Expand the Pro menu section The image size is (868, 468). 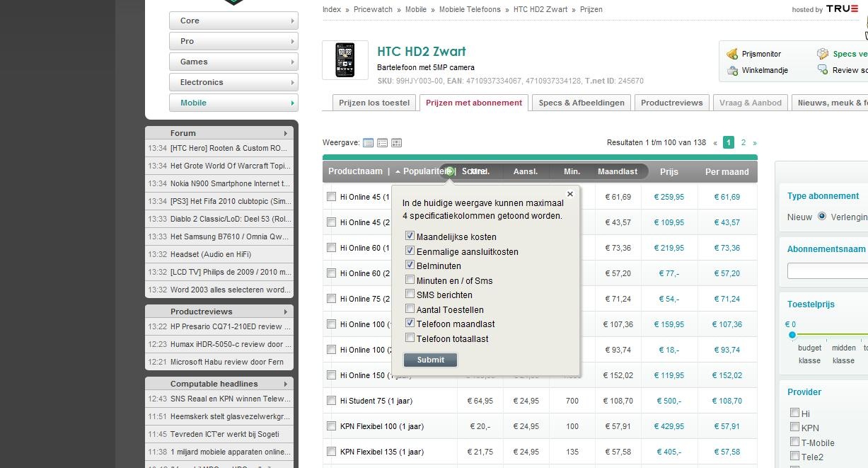click(233, 41)
